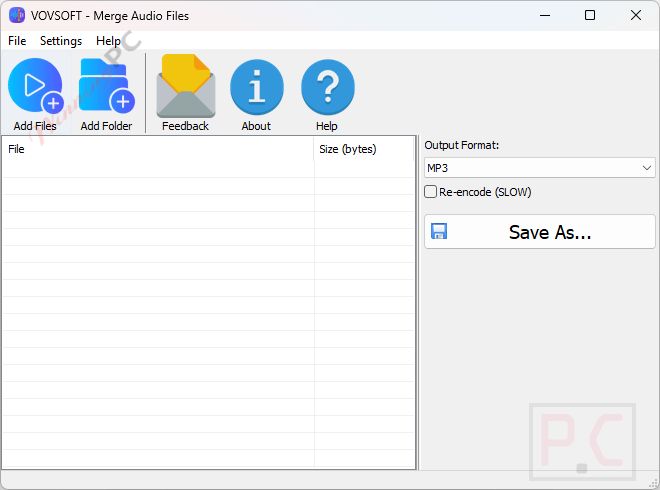Click the Size (bytes) column header
The height and width of the screenshot is (490, 660).
pos(364,149)
